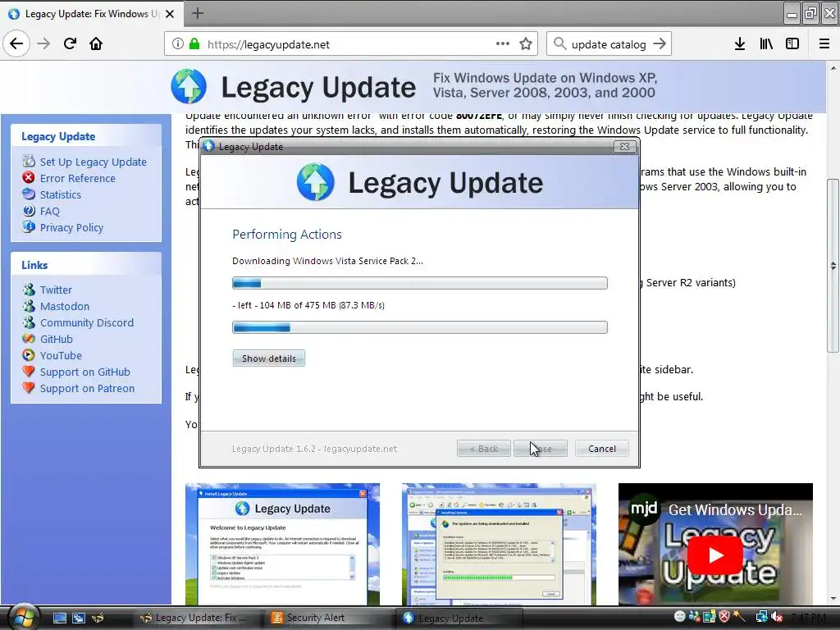This screenshot has width=840, height=630.
Task: Click the Legacy Update globe logo on page header
Action: tap(189, 86)
